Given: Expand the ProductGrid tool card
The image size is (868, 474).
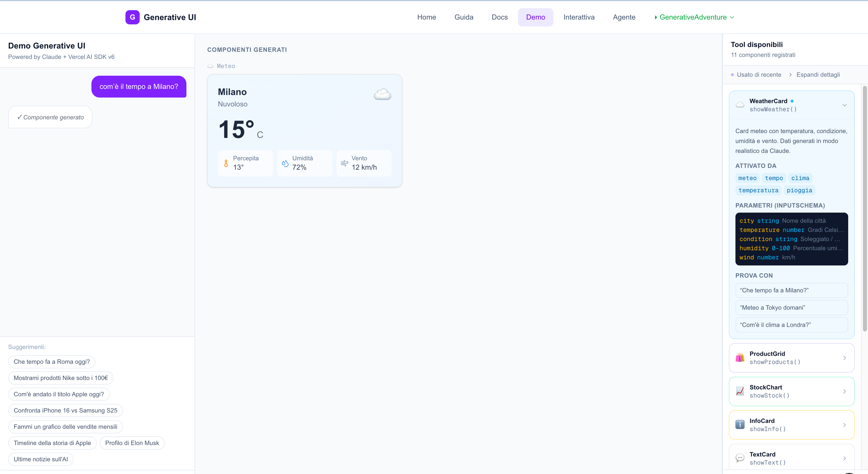Looking at the screenshot, I should 844,358.
